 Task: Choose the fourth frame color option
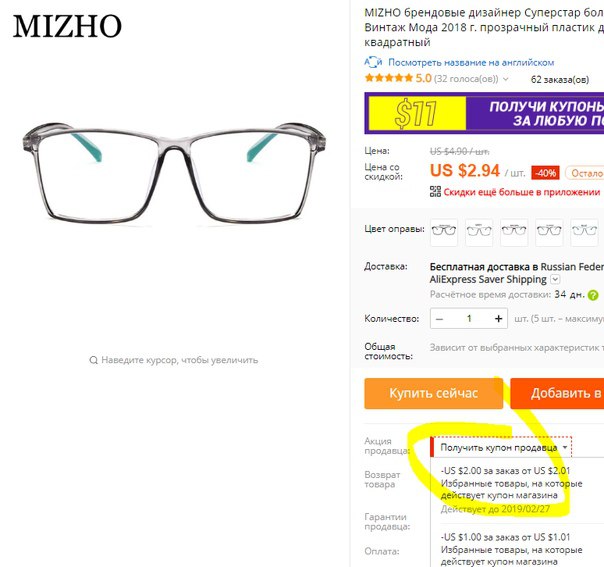coord(549,232)
